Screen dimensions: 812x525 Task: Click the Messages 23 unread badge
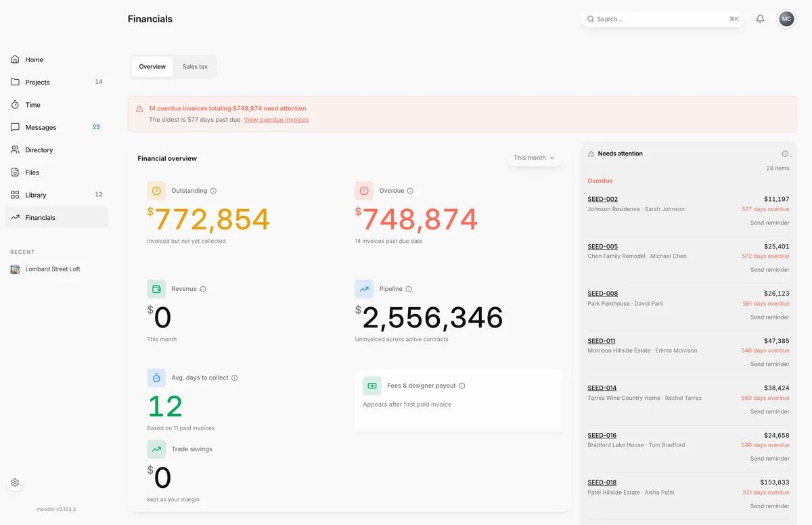click(96, 127)
